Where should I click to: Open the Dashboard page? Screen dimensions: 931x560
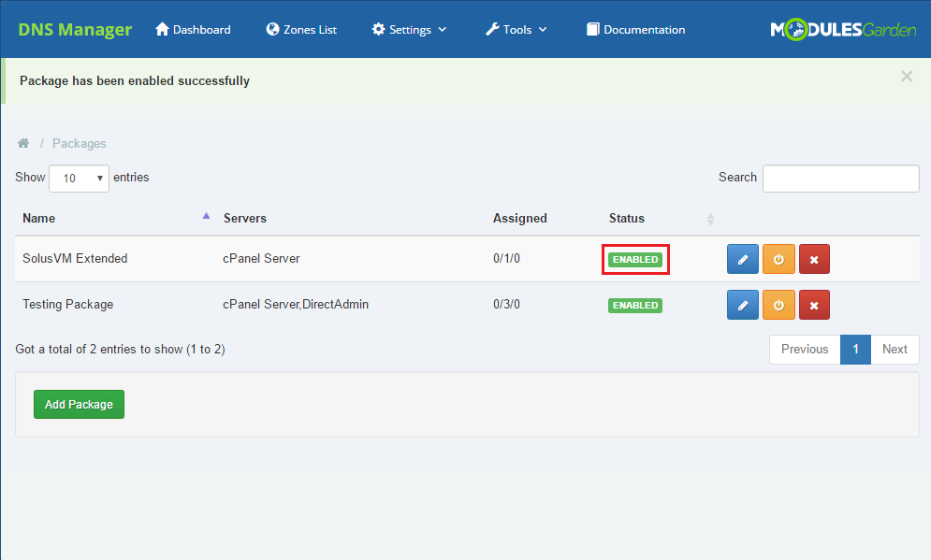(193, 29)
